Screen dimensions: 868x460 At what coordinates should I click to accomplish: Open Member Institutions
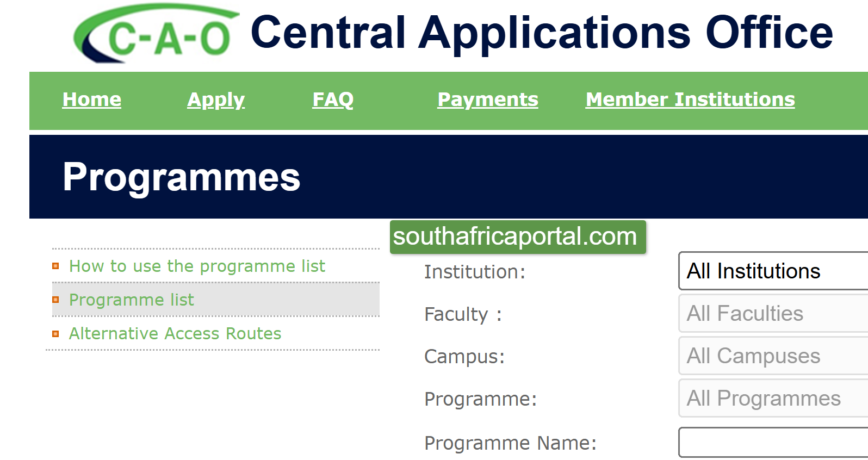[690, 100]
